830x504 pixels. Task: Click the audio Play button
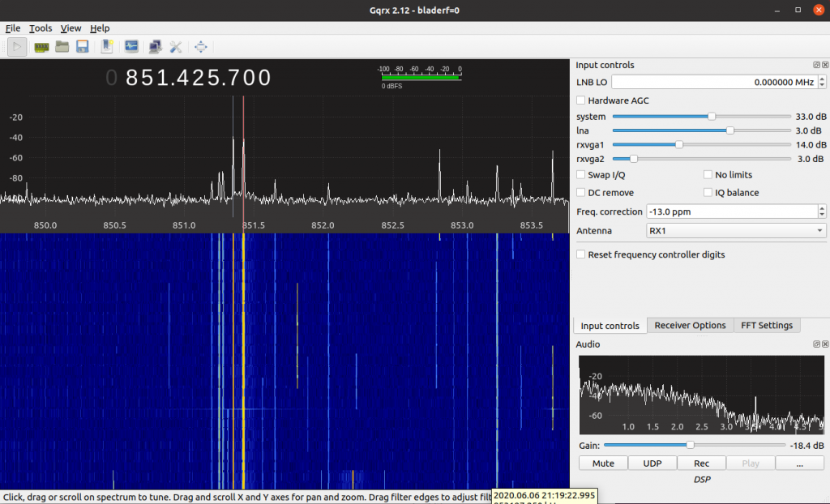point(751,463)
